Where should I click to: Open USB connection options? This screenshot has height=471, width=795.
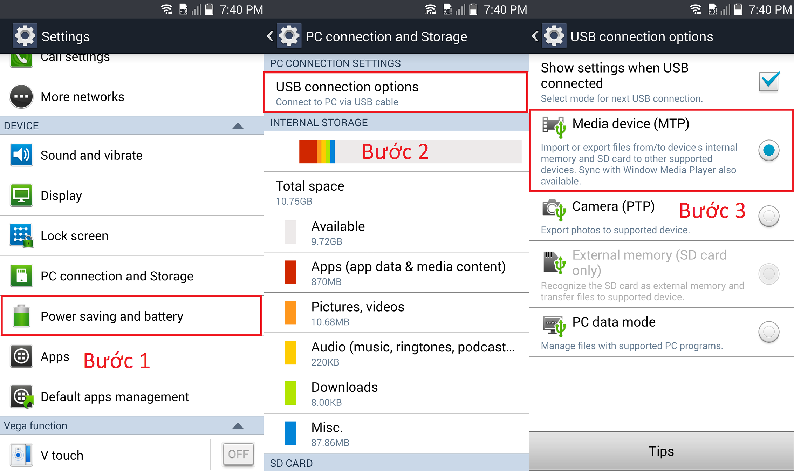396,92
